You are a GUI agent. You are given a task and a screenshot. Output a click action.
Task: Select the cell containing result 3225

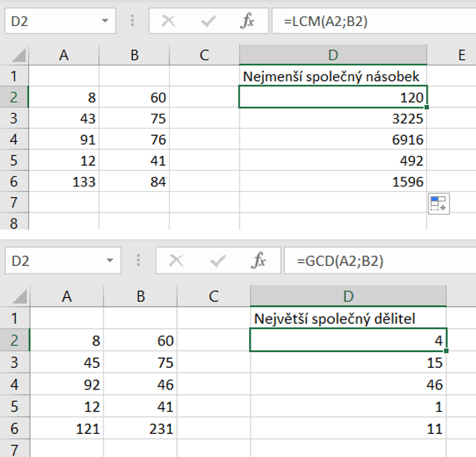tap(332, 118)
